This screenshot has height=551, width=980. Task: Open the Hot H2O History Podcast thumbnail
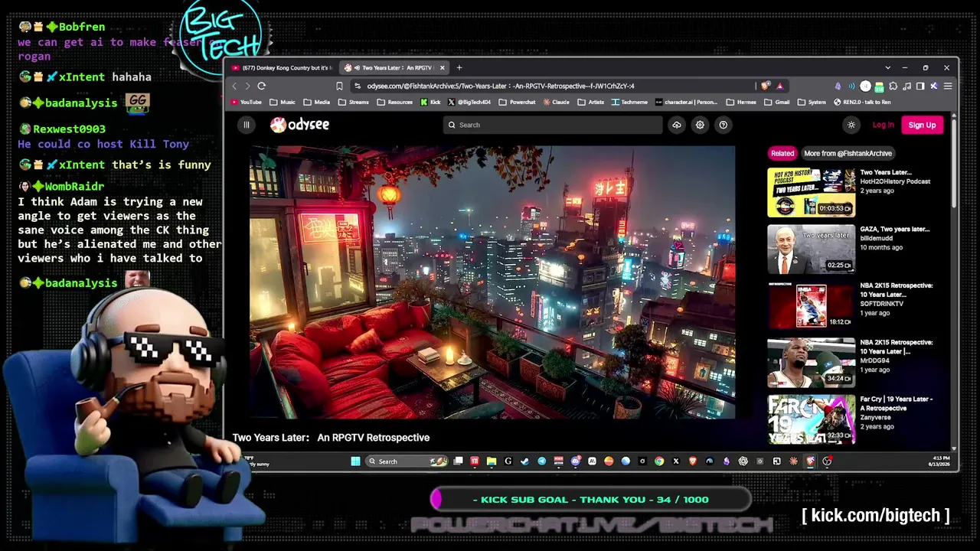(x=811, y=193)
